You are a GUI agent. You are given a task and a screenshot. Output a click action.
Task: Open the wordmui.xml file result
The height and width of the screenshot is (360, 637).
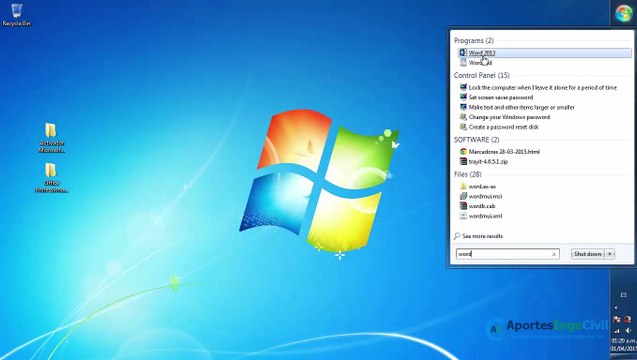click(481, 216)
